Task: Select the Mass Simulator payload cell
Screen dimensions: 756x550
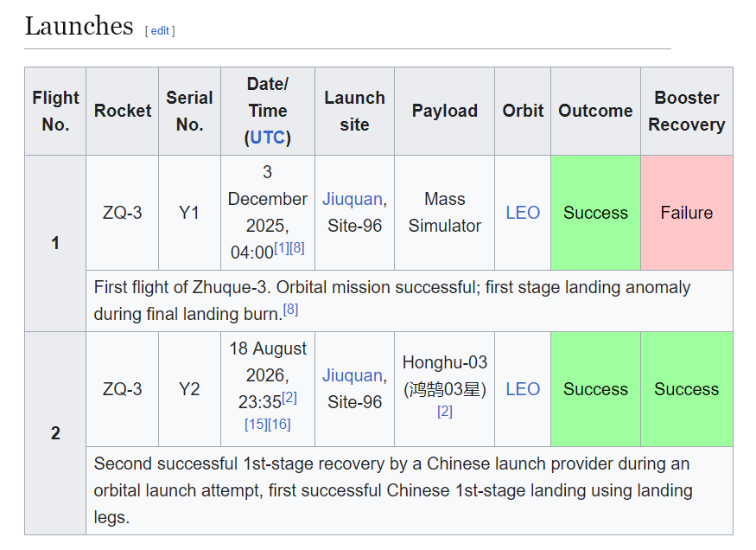Action: [x=445, y=213]
